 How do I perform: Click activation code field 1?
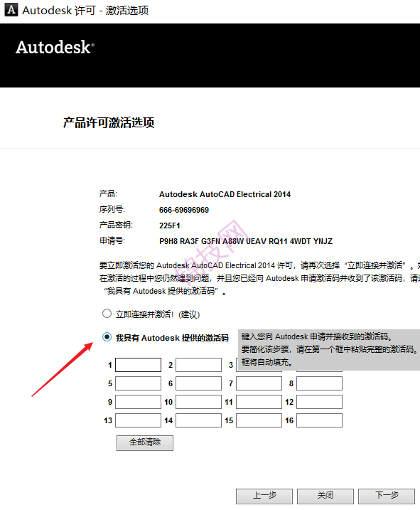(x=138, y=365)
